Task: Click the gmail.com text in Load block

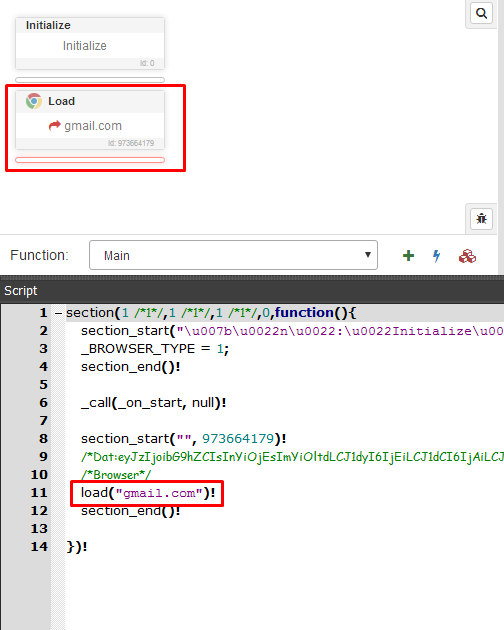Action: click(x=93, y=126)
